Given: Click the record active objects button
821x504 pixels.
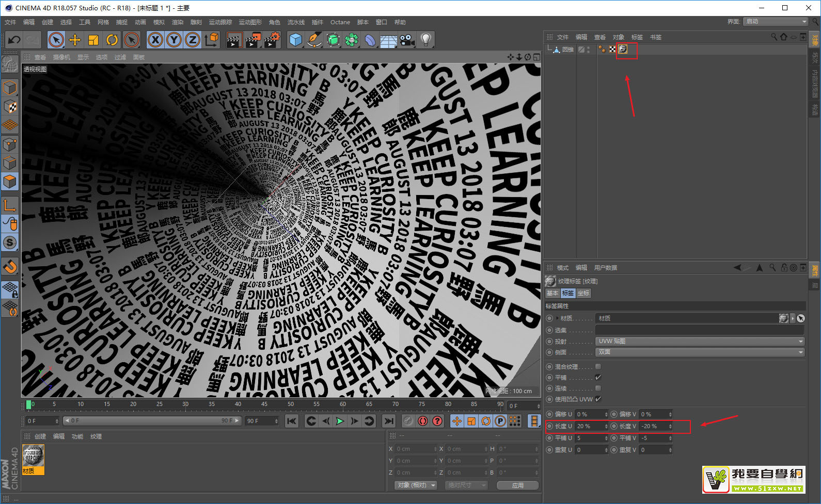Looking at the screenshot, I should [422, 421].
